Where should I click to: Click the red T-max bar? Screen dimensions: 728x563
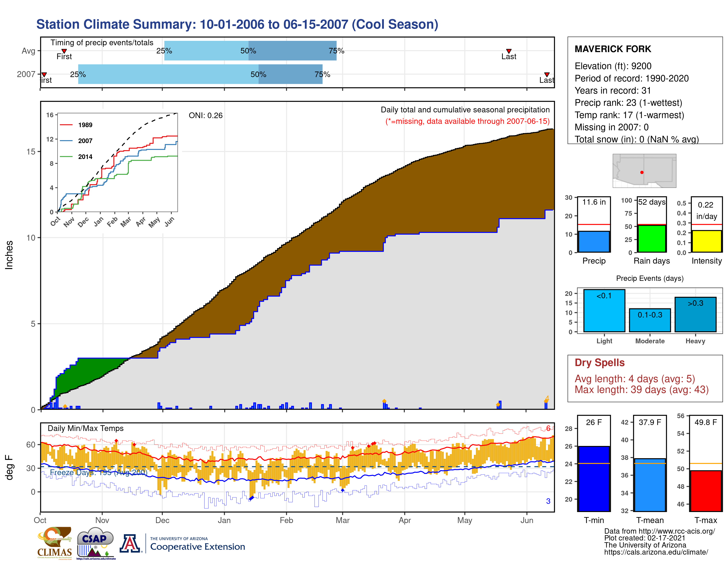coord(706,491)
